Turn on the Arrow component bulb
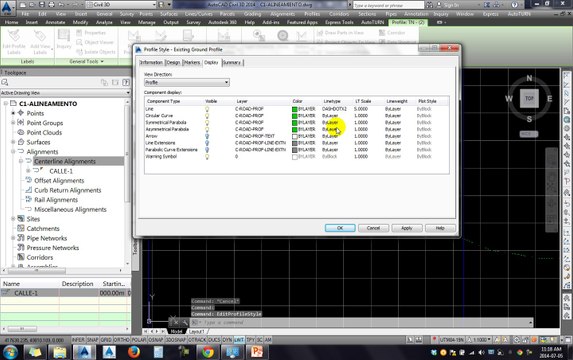Screen dimensions: 573x360 (x=207, y=136)
